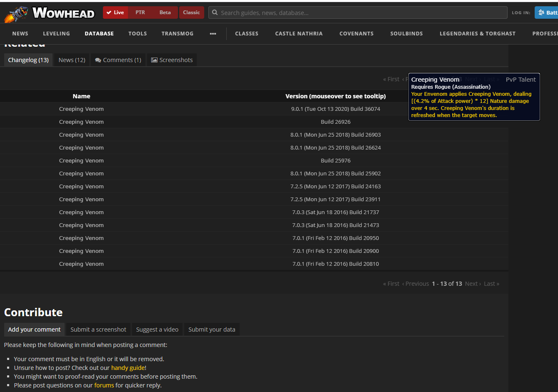The image size is (558, 392).
Task: Click version text '7.0.3 (Sat Jun 18 2016) Build 21737'
Action: click(335, 212)
